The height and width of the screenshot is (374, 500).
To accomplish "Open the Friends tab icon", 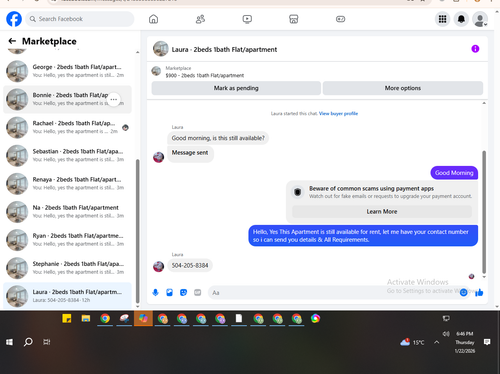I will tap(200, 19).
